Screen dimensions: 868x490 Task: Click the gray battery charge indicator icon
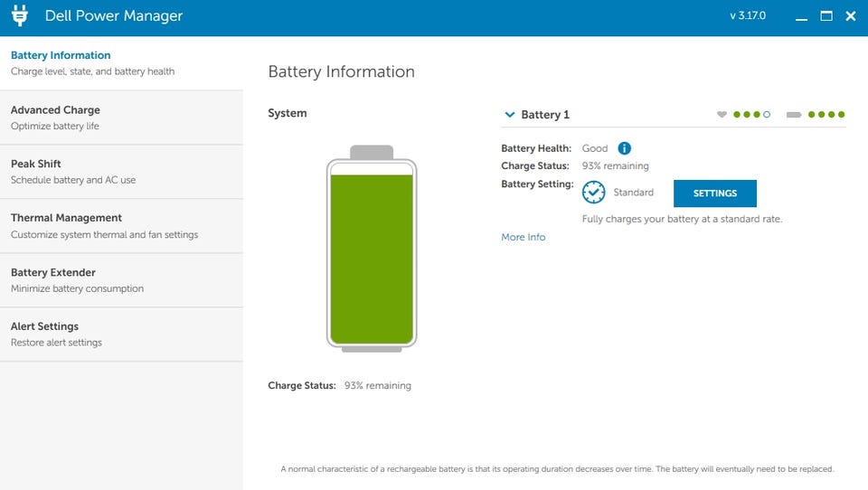point(794,115)
